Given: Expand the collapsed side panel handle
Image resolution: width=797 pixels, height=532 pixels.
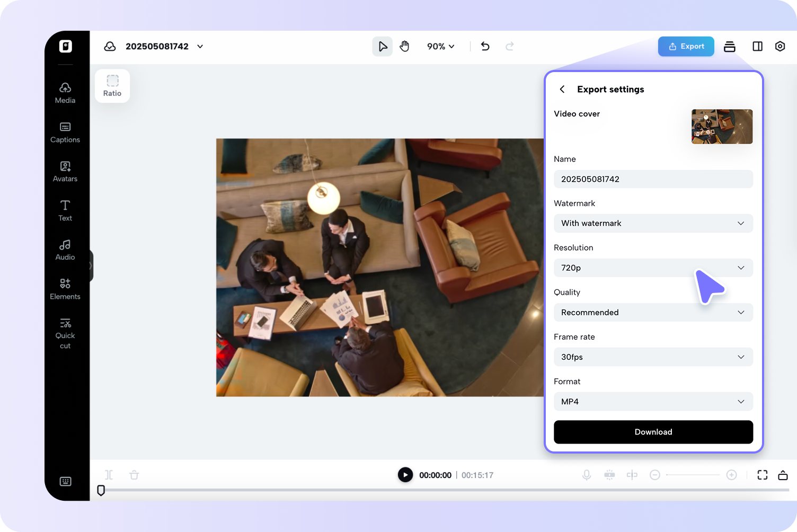Looking at the screenshot, I should [x=91, y=265].
